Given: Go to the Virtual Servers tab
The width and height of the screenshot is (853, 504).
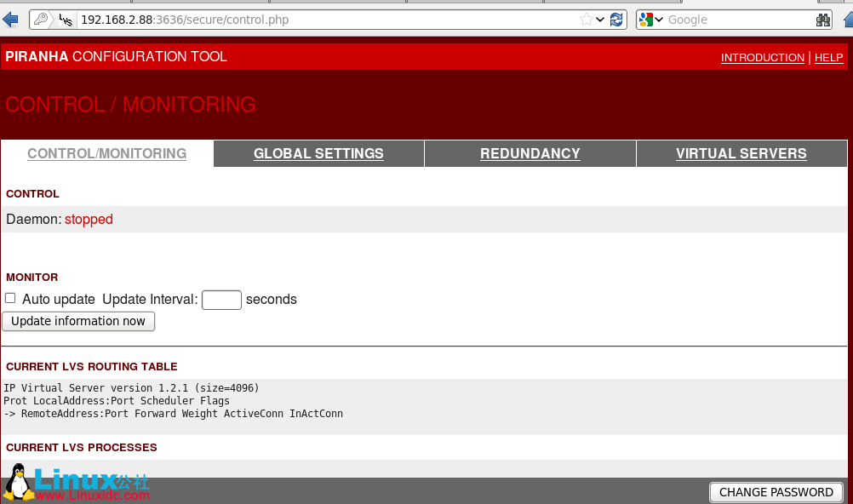Looking at the screenshot, I should click(x=741, y=154).
